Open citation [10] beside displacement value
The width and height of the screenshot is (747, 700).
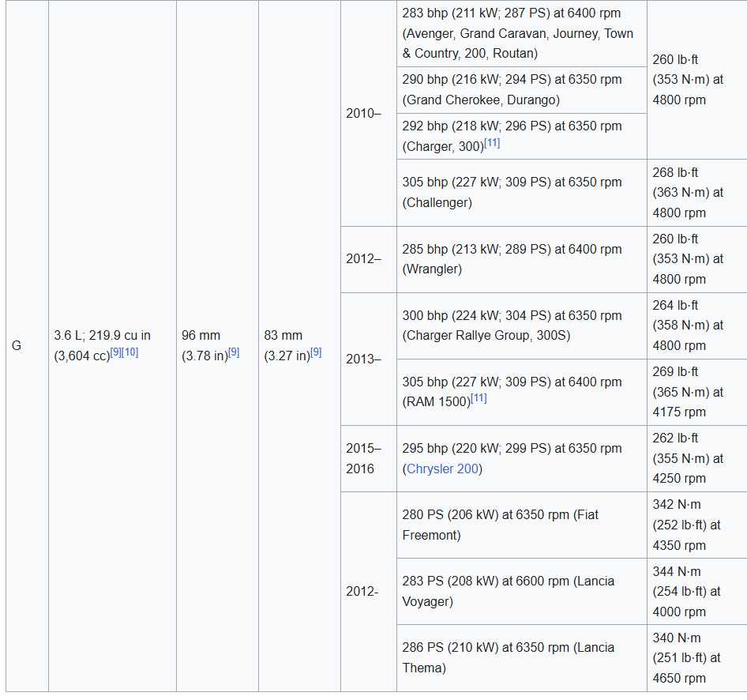click(x=130, y=352)
